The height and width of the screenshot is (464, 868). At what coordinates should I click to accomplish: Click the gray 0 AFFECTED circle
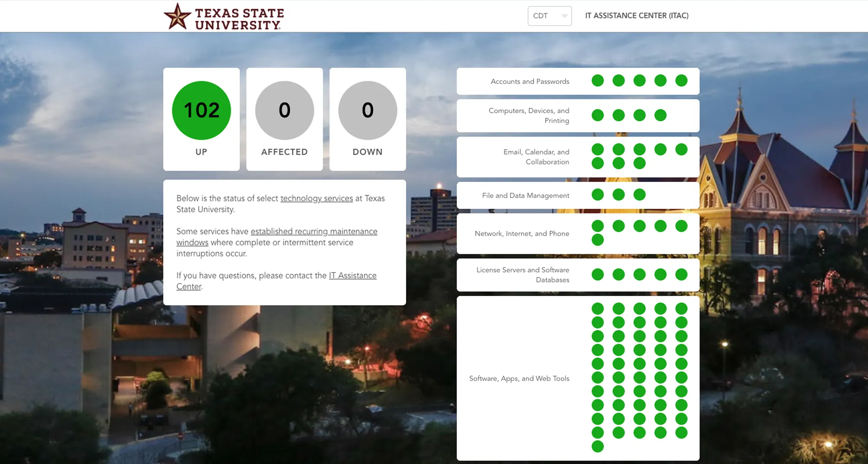pyautogui.click(x=285, y=110)
